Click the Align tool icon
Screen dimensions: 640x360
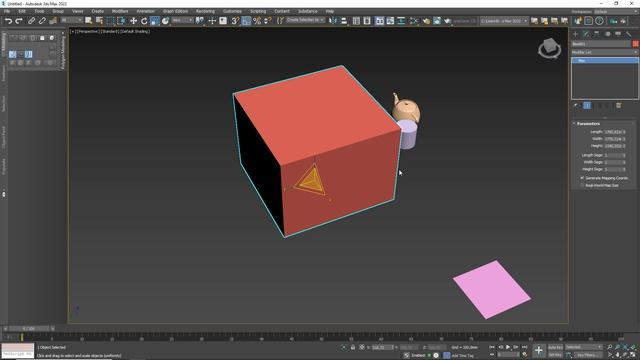pos(344,21)
